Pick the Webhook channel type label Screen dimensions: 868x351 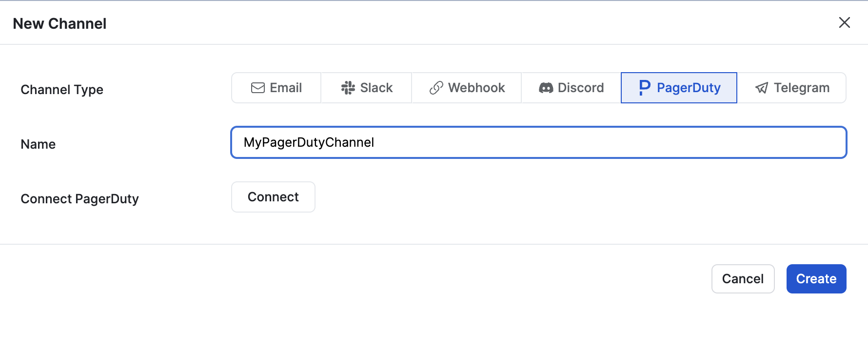(x=476, y=88)
